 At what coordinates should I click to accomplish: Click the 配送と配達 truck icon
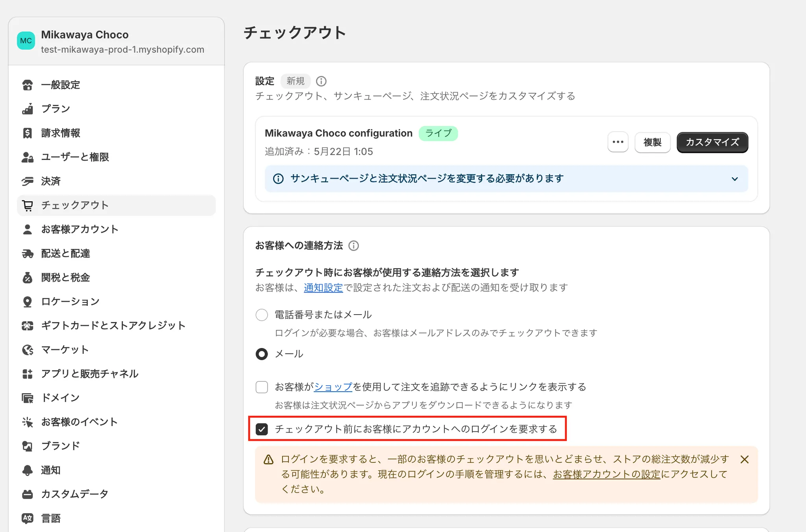coord(28,254)
